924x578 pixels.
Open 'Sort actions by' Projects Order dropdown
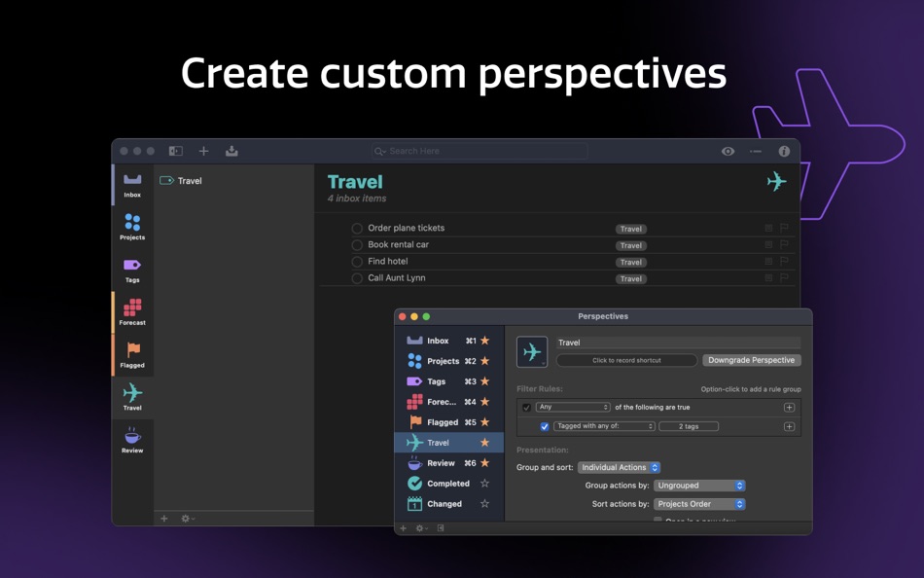click(x=699, y=504)
